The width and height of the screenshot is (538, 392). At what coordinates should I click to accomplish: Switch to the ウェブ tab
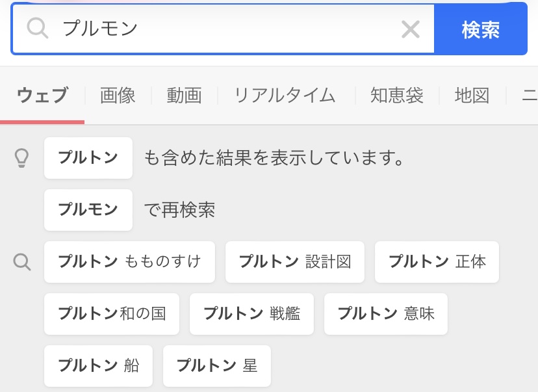tap(42, 96)
